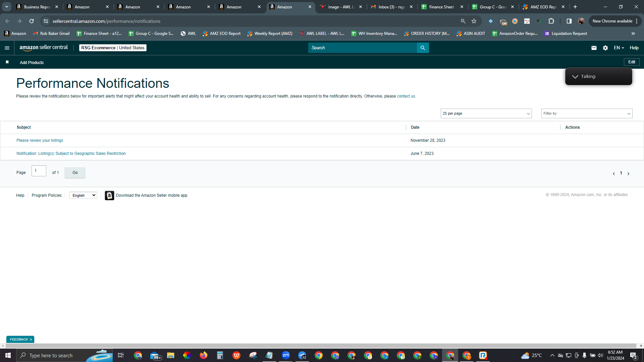Screen dimensions: 644x362
Task: Open a new browser tab
Action: point(575,7)
